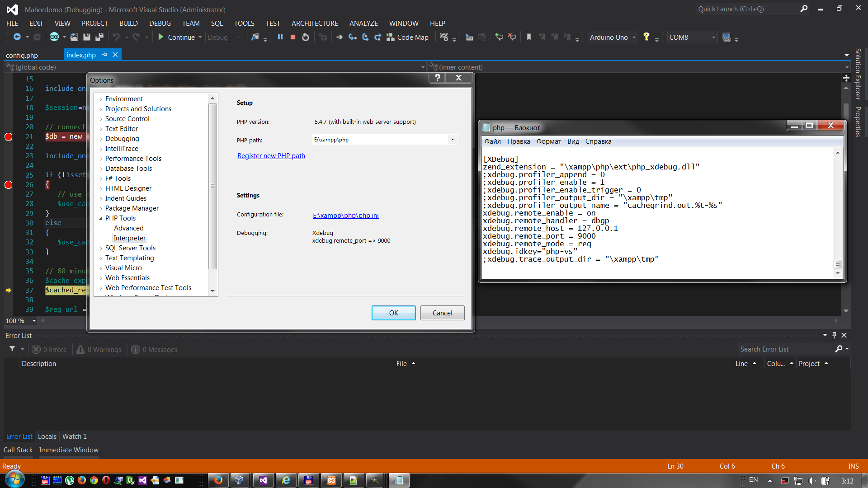Toggle the 0 Warnings filter
The height and width of the screenshot is (488, 868).
pyautogui.click(x=99, y=349)
